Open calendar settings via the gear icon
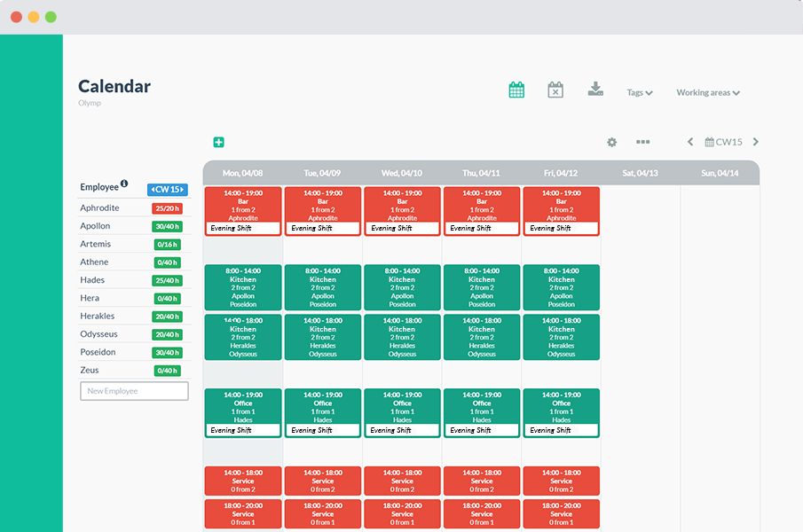 (611, 142)
